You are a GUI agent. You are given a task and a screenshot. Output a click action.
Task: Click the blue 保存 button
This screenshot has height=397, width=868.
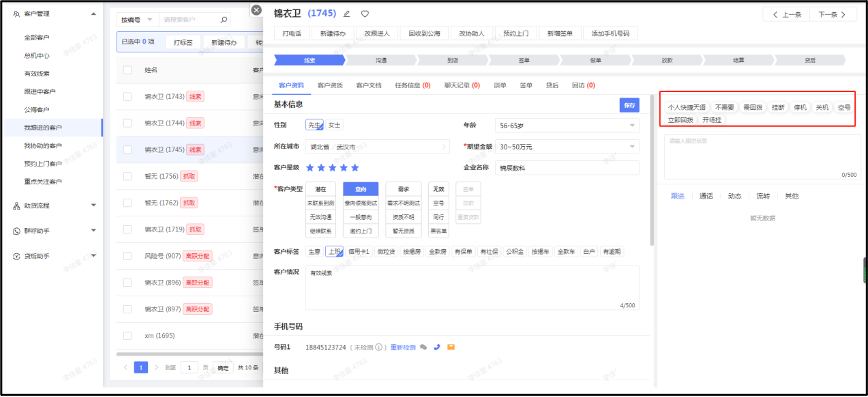pyautogui.click(x=629, y=105)
